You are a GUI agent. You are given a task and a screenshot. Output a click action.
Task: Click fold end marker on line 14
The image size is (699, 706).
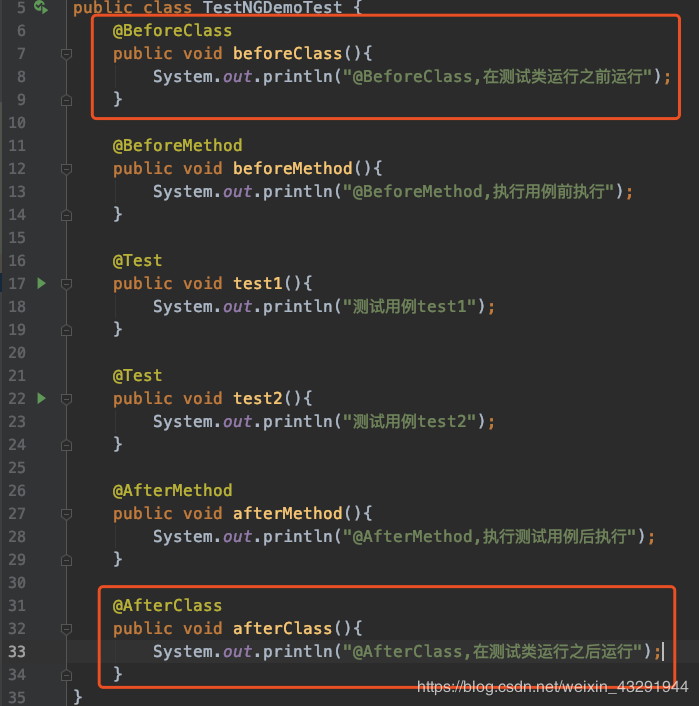[66, 215]
